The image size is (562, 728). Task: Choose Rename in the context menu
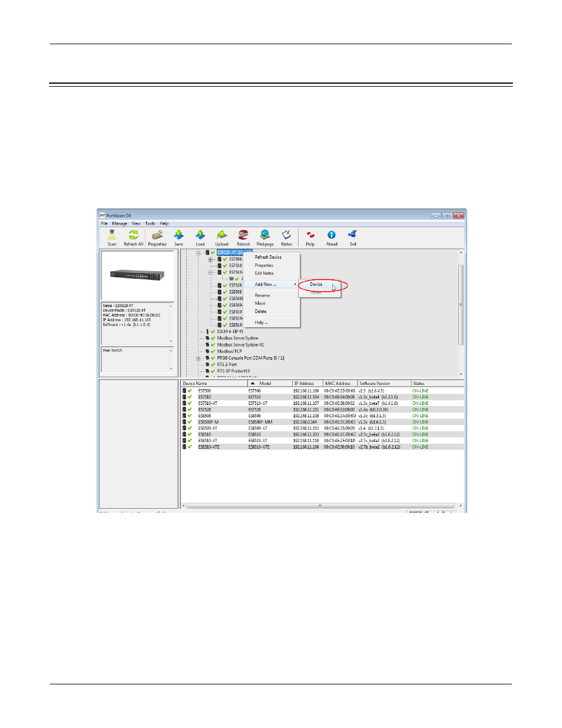tap(262, 295)
